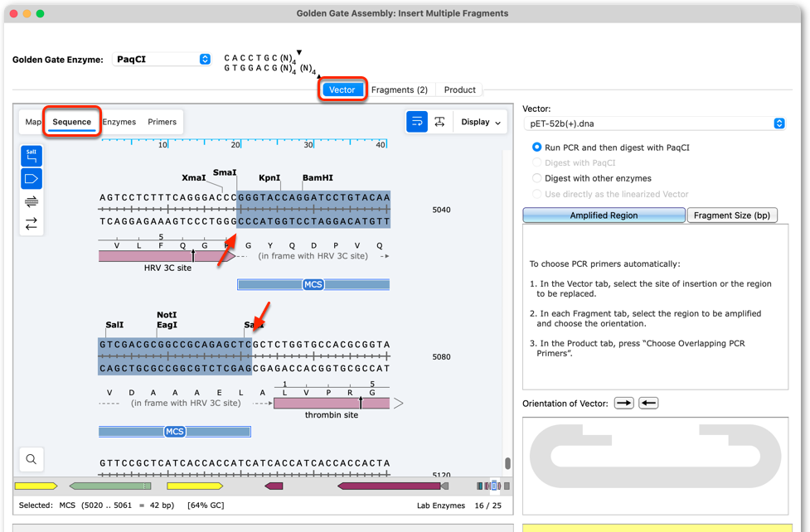Click the upper MCS feature label
810x532 pixels.
pos(313,284)
